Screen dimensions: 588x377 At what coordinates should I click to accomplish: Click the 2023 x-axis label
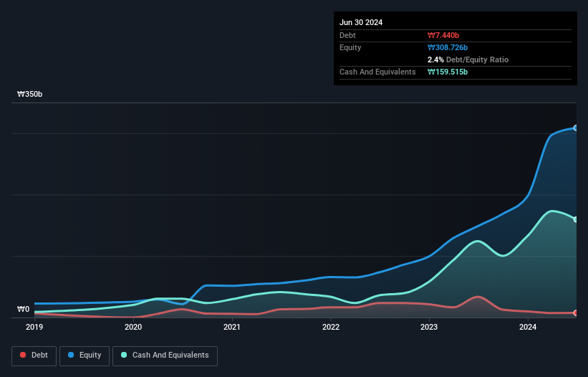(429, 327)
